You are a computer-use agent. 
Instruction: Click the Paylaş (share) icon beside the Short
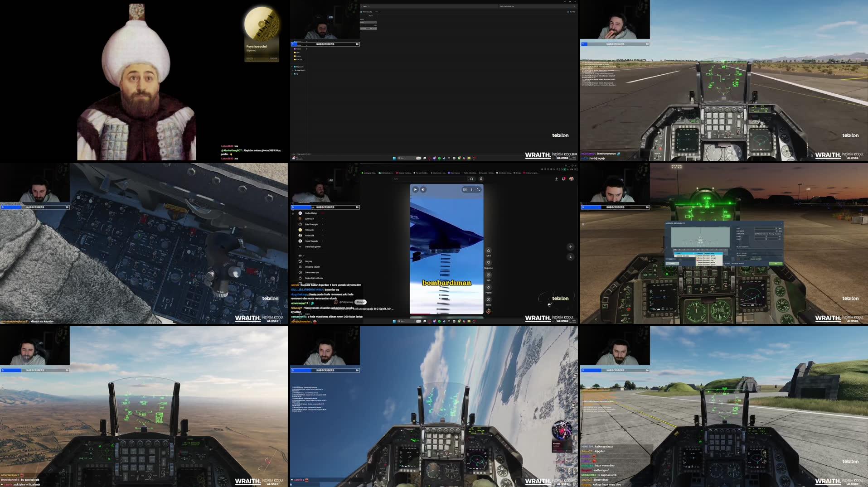(488, 288)
